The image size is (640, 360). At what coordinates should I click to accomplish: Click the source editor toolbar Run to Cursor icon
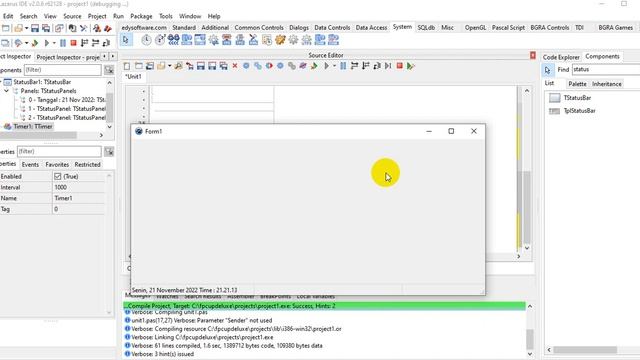[388, 66]
